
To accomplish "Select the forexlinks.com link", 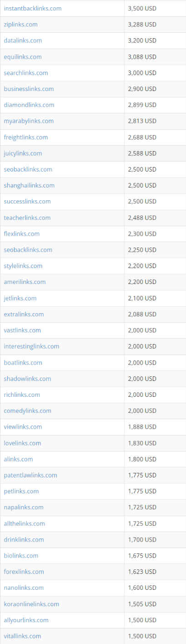I will [x=24, y=572].
